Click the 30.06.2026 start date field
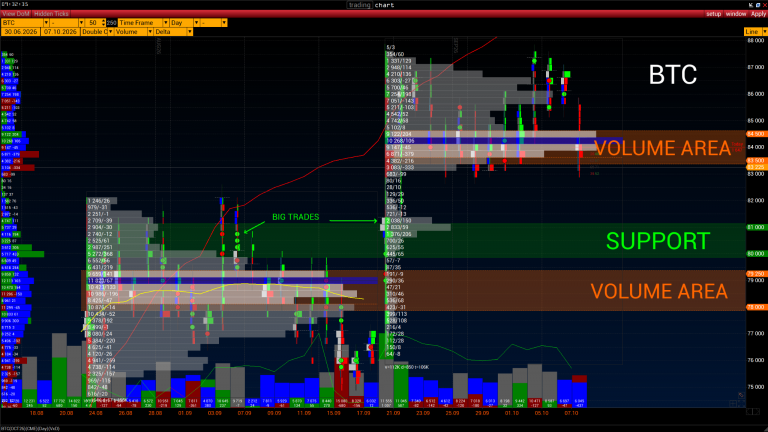The height and width of the screenshot is (432, 768). click(x=21, y=31)
